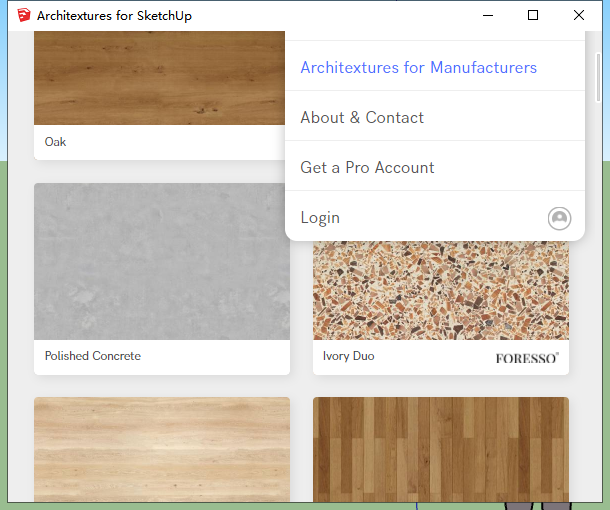Open the parquet wood flooring texture
Viewport: 610px width, 510px height.
coord(440,448)
